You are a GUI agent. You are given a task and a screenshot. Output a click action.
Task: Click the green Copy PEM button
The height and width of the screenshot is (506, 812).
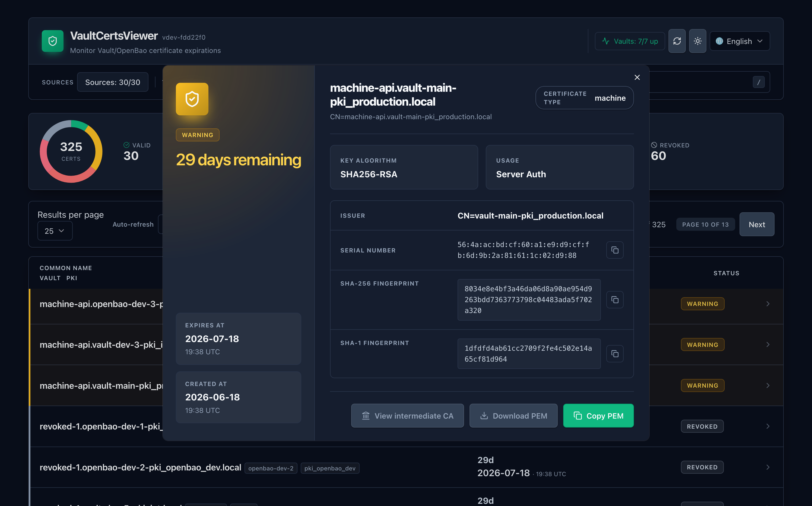598,416
